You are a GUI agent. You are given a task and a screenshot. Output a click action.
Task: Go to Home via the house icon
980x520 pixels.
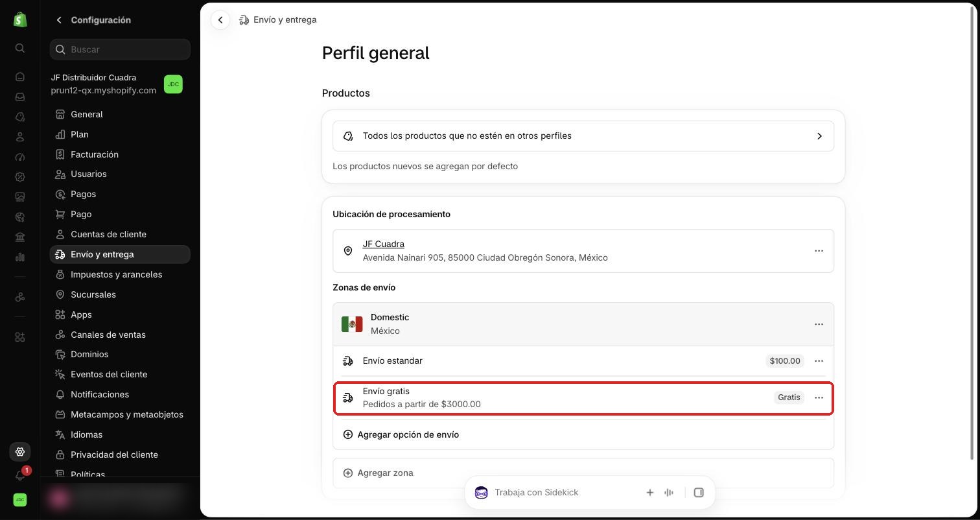[x=20, y=77]
